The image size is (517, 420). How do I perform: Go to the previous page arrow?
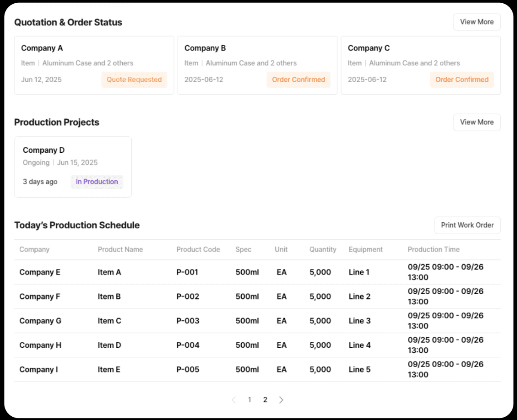click(234, 400)
